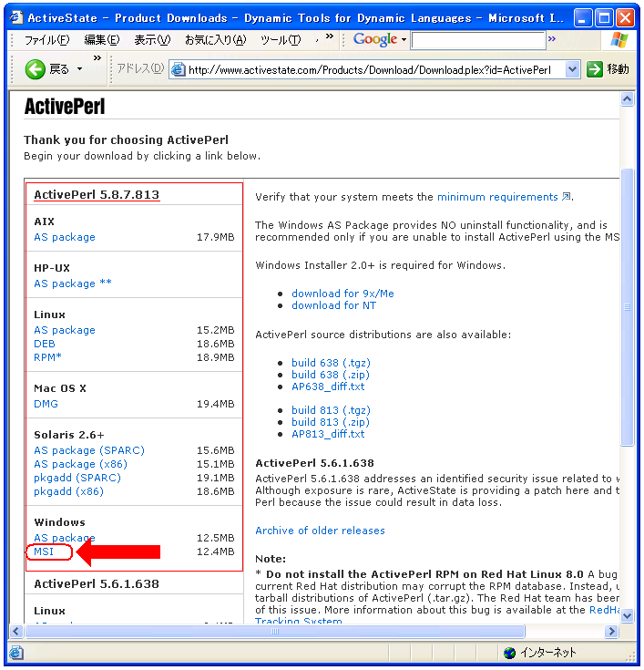Click the horizontal scrollbar right arrow
The width and height of the screenshot is (644, 670).
coord(610,631)
